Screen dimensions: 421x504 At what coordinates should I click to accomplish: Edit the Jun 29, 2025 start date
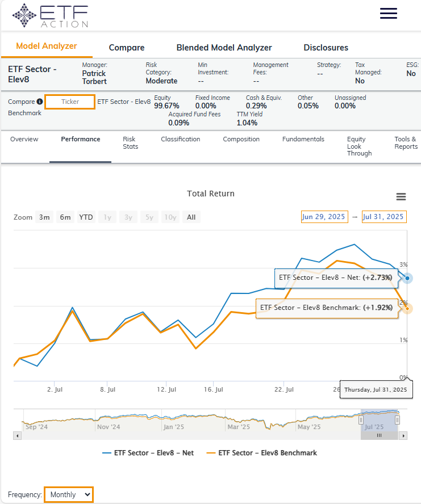point(324,217)
